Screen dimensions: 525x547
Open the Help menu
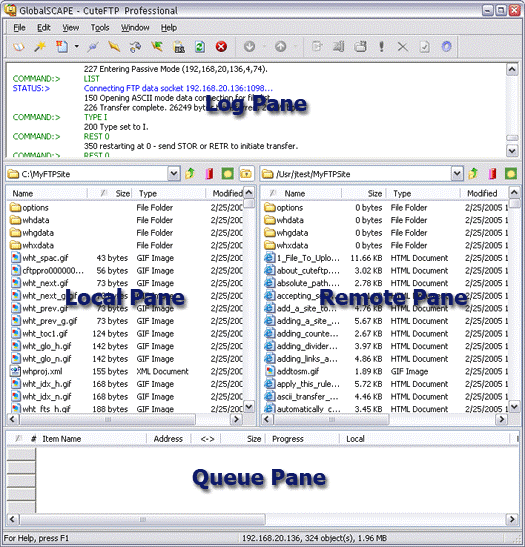169,28
